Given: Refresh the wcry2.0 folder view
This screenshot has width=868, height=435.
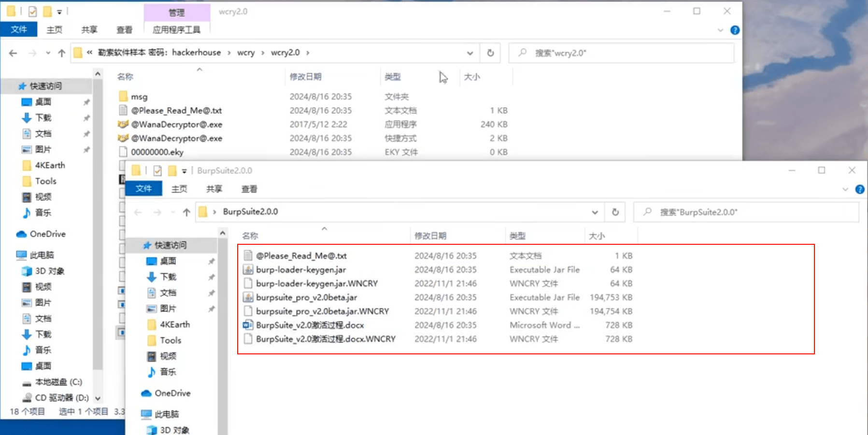Looking at the screenshot, I should tap(490, 53).
